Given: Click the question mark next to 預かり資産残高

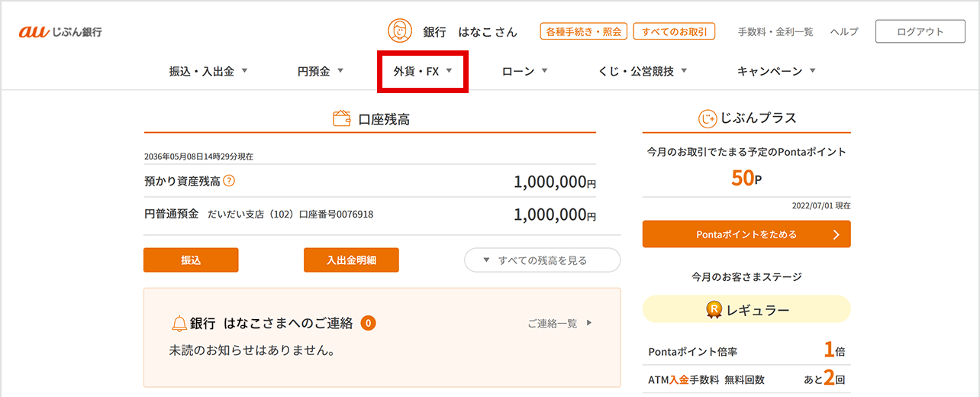Looking at the screenshot, I should pyautogui.click(x=229, y=182).
